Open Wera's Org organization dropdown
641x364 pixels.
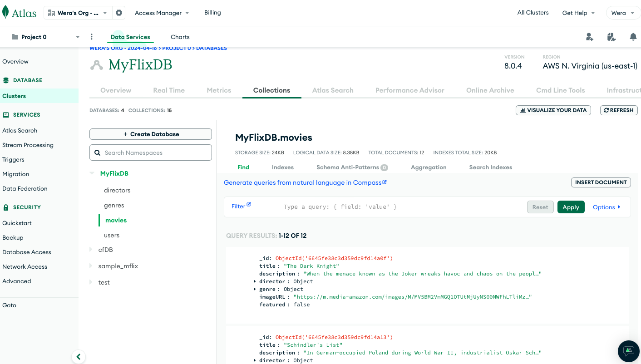pos(79,13)
